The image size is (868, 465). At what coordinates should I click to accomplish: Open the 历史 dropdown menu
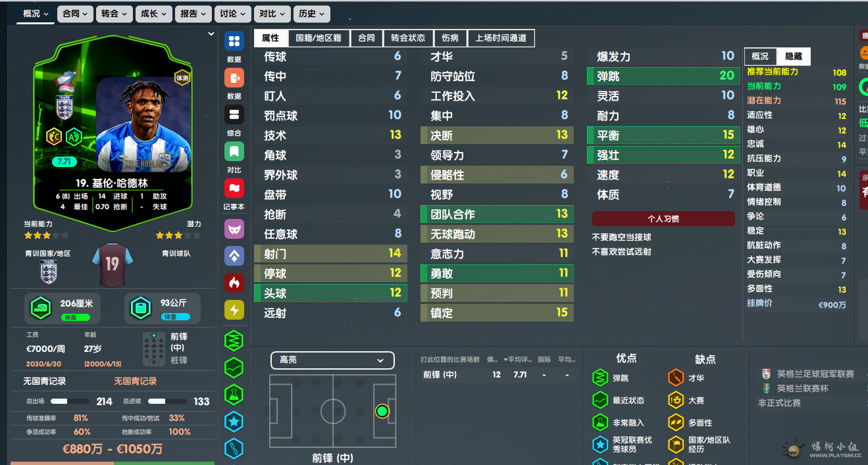pyautogui.click(x=311, y=14)
